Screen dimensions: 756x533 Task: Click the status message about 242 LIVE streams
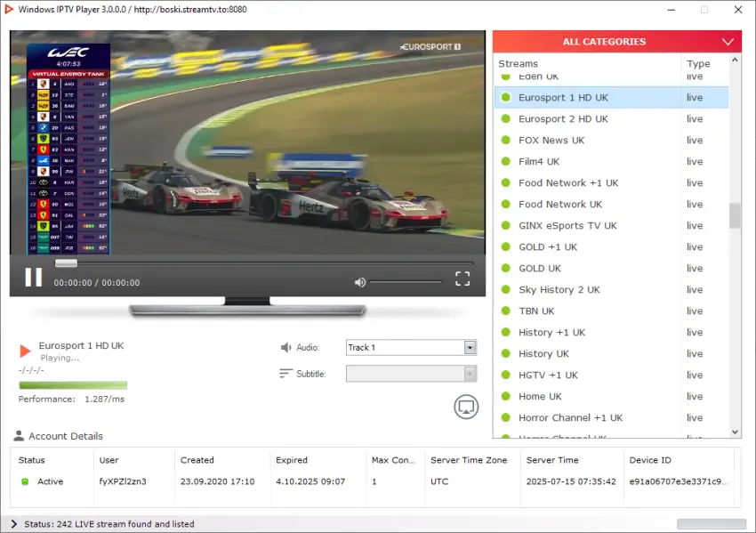pyautogui.click(x=109, y=524)
